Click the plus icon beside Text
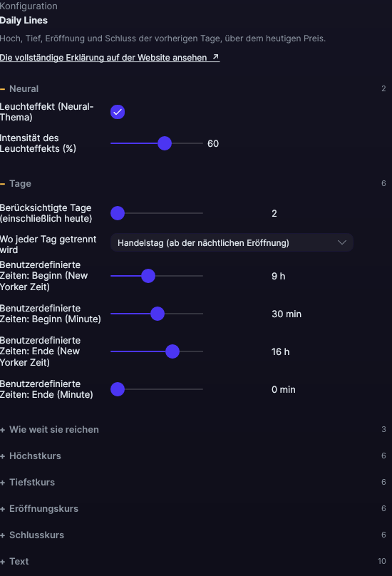 point(3,562)
